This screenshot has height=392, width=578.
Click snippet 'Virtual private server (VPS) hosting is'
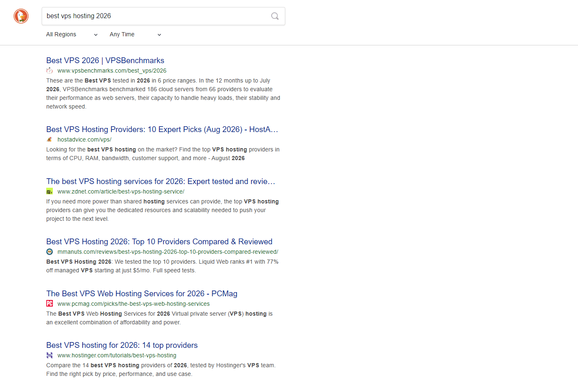(159, 318)
